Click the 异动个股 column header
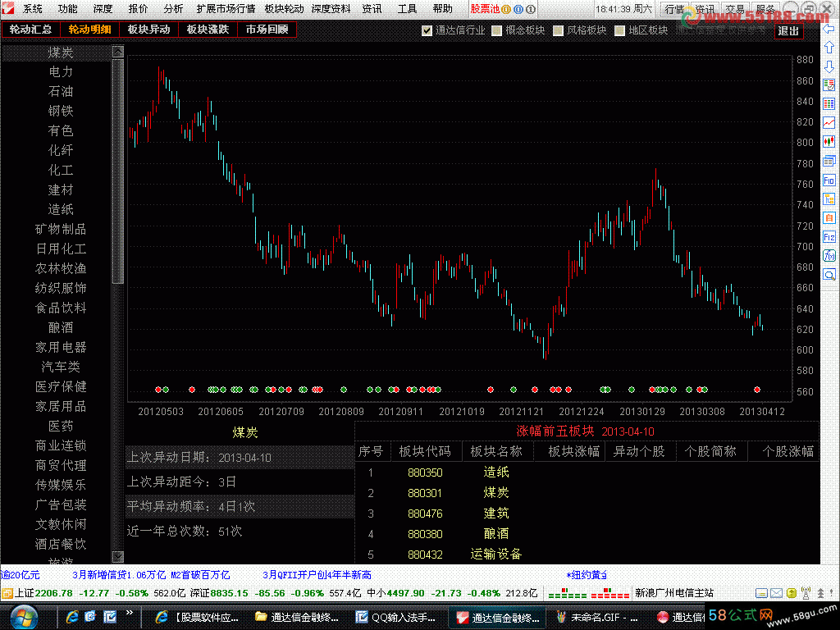 coord(638,452)
